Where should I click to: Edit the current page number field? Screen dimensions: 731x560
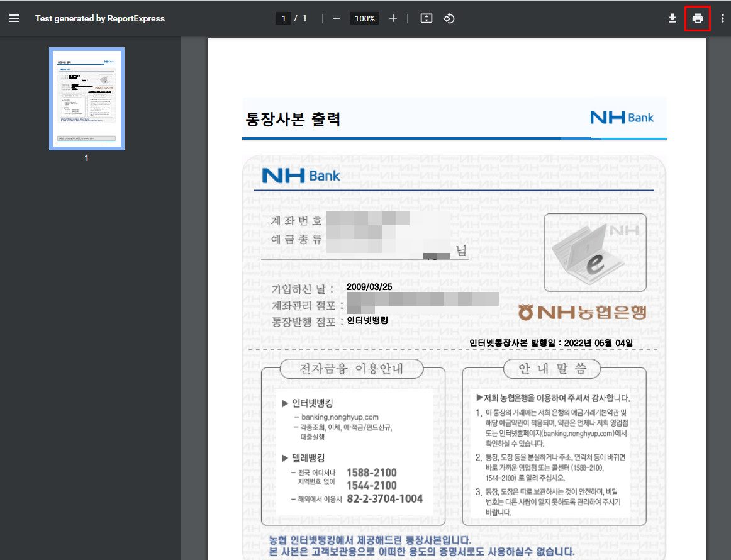pyautogui.click(x=284, y=19)
